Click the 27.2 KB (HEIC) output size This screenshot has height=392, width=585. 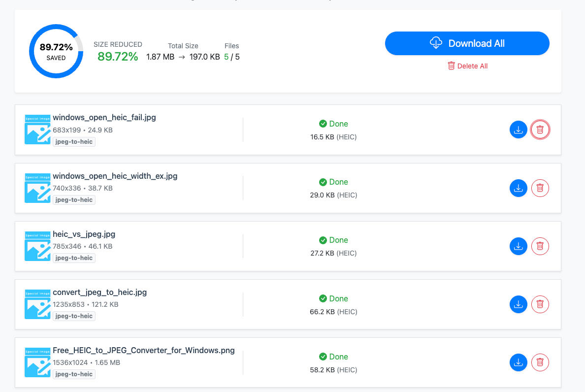tap(333, 253)
